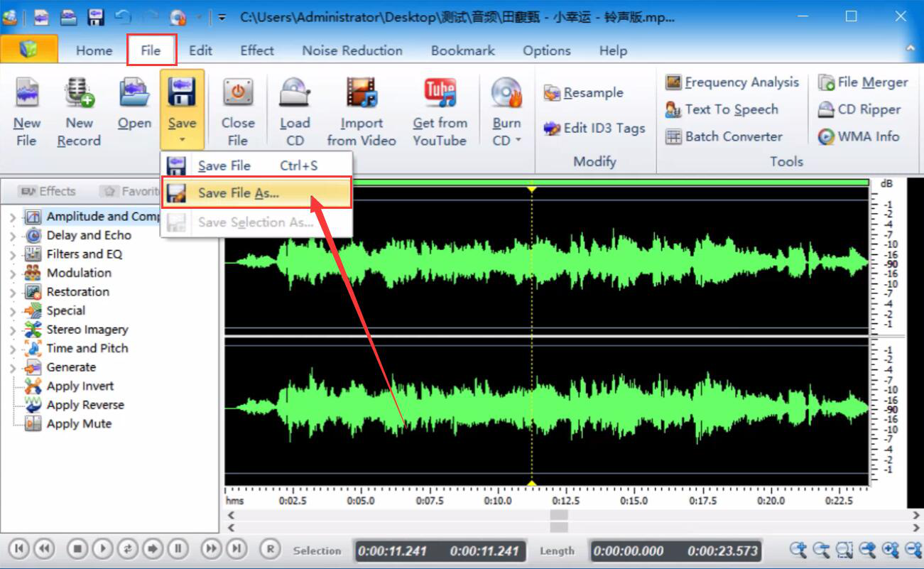
Task: Expand the Delay and Echo category
Action: (13, 236)
